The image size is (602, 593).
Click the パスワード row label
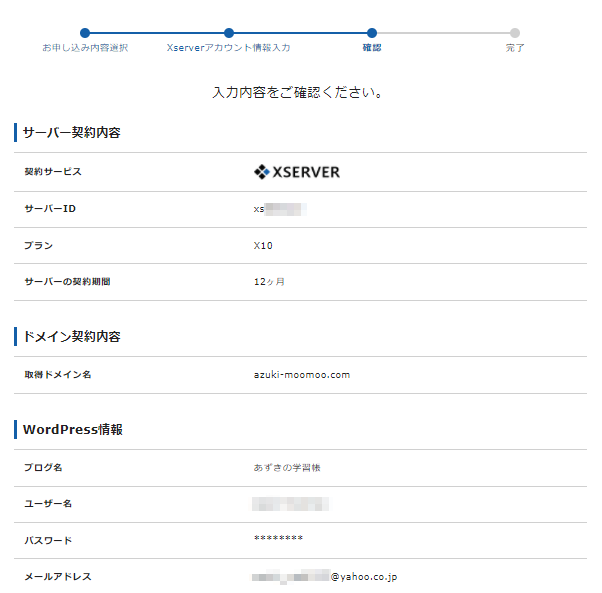(48, 540)
